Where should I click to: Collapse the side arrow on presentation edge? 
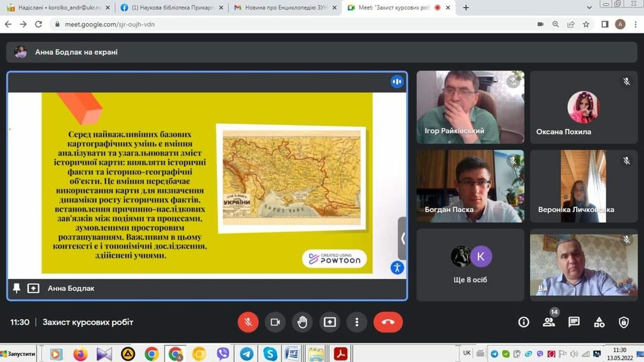click(x=402, y=238)
